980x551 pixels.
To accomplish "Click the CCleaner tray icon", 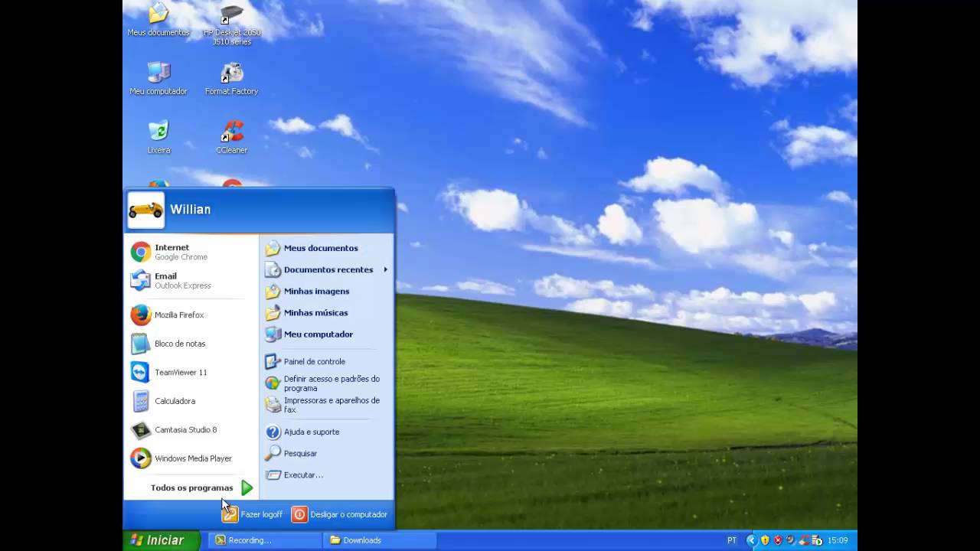I will [x=803, y=540].
